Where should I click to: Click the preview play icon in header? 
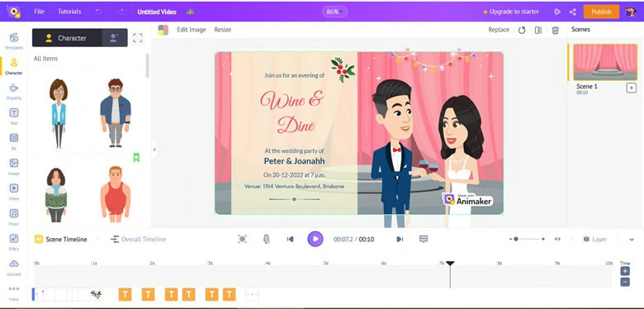coord(557,12)
